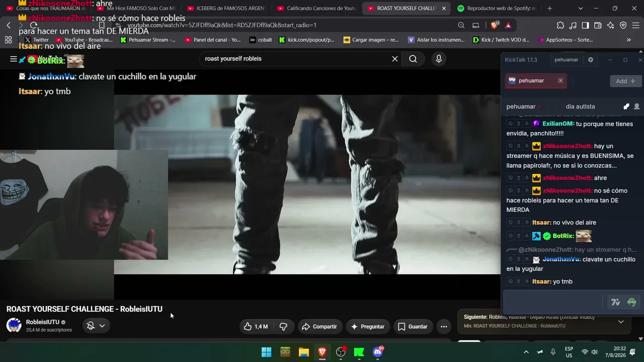Open the browser extensions puzzle icon

click(560, 25)
